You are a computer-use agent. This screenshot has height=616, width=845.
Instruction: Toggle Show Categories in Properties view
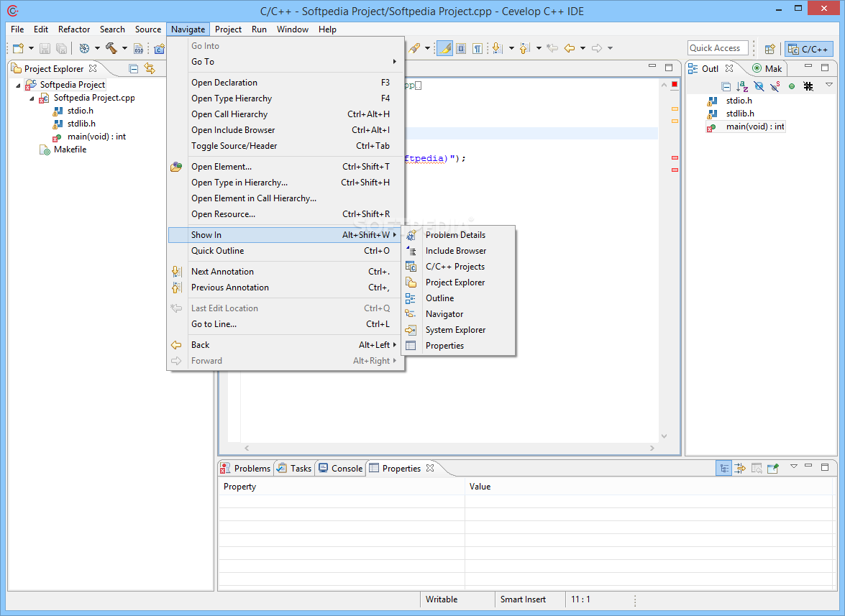pos(723,469)
